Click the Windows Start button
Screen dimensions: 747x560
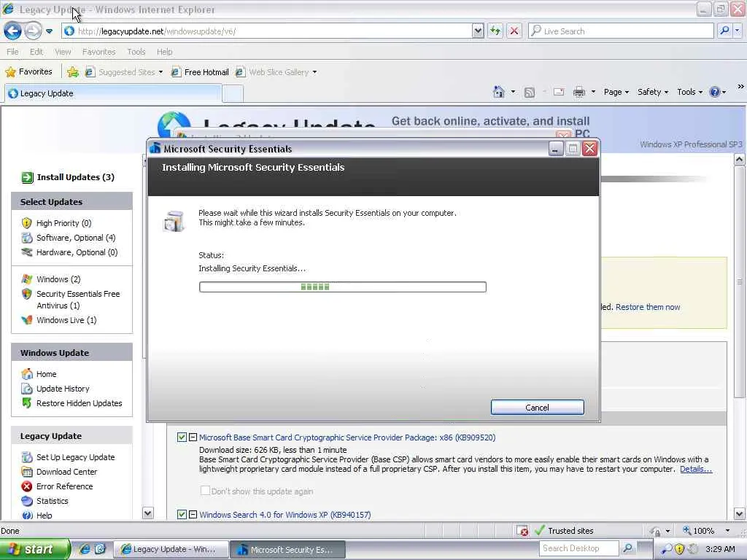(34, 549)
